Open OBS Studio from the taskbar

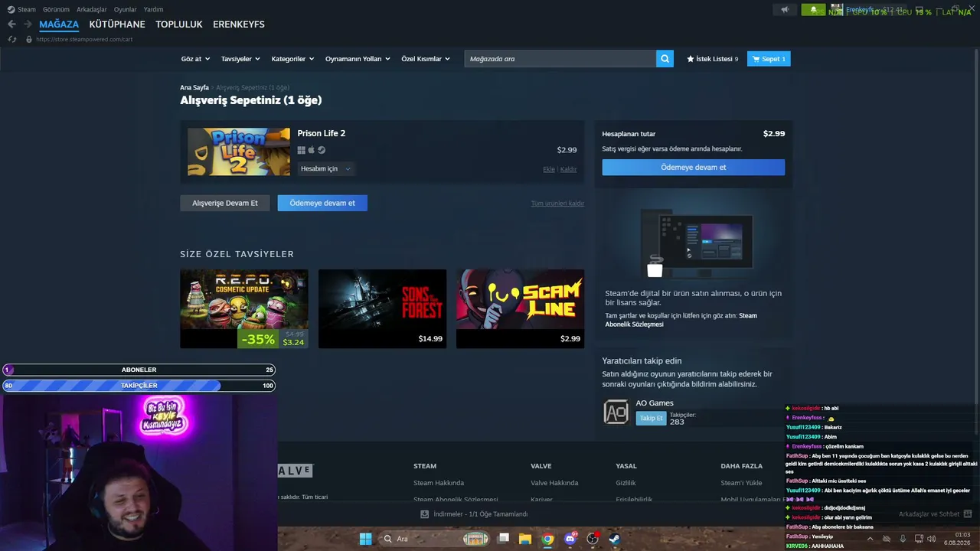click(592, 539)
